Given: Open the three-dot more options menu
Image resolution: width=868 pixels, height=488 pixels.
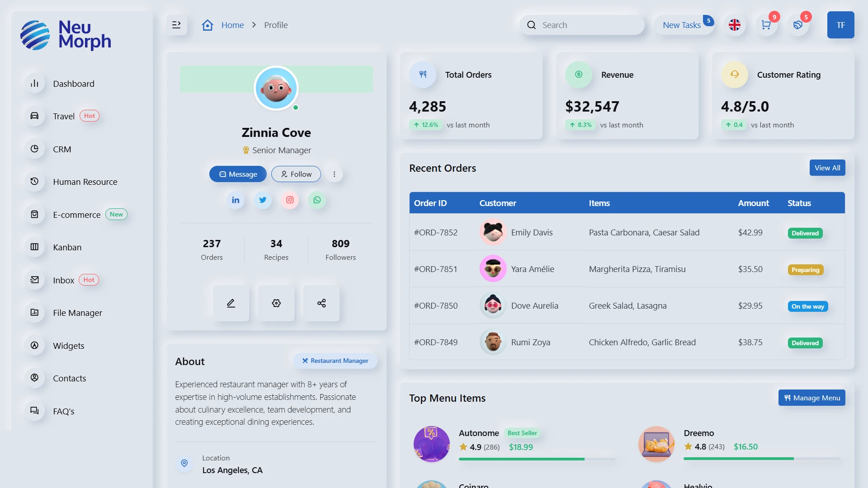Looking at the screenshot, I should pos(334,174).
